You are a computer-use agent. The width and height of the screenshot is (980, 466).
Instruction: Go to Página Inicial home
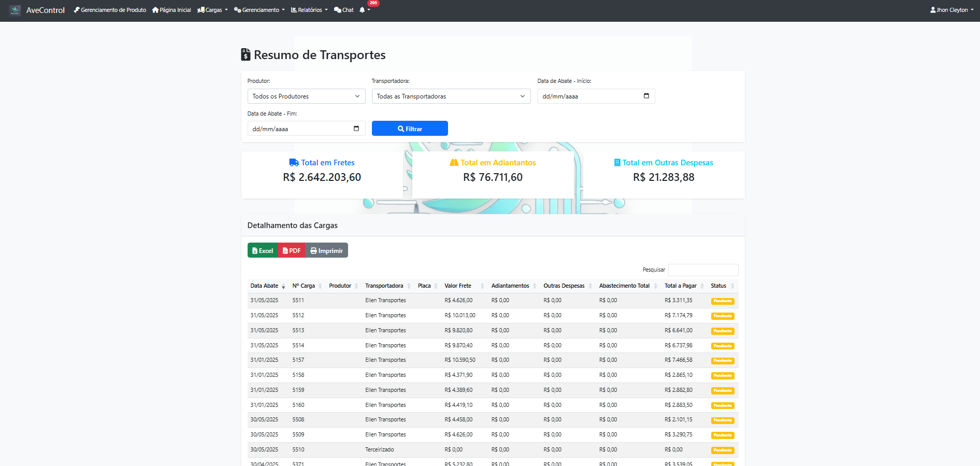coord(171,10)
